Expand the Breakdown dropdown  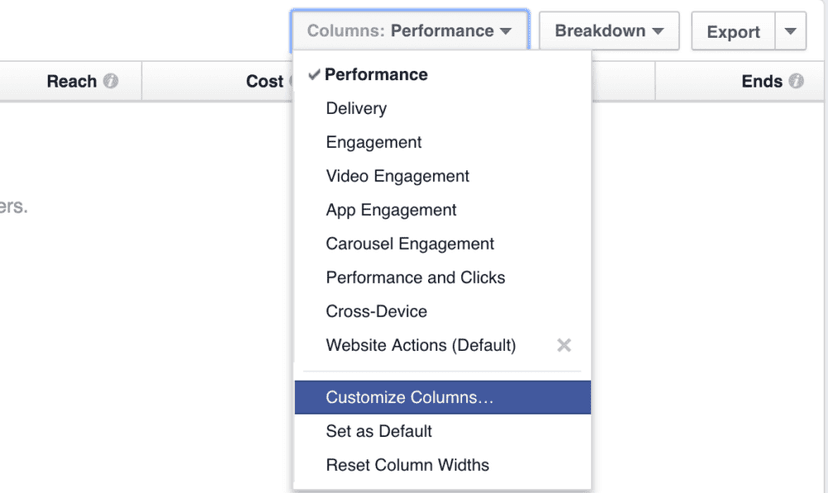coord(609,31)
